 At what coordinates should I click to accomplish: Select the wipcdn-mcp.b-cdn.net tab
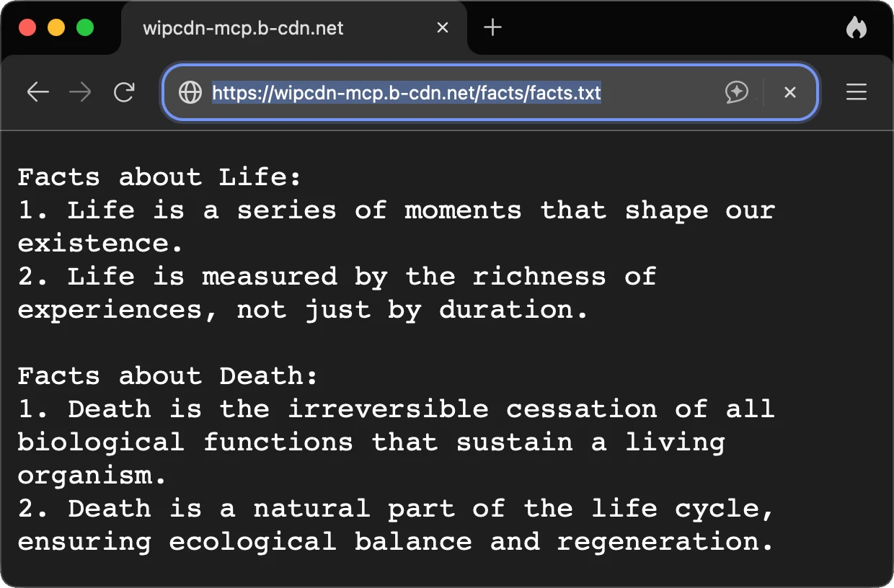[x=294, y=28]
